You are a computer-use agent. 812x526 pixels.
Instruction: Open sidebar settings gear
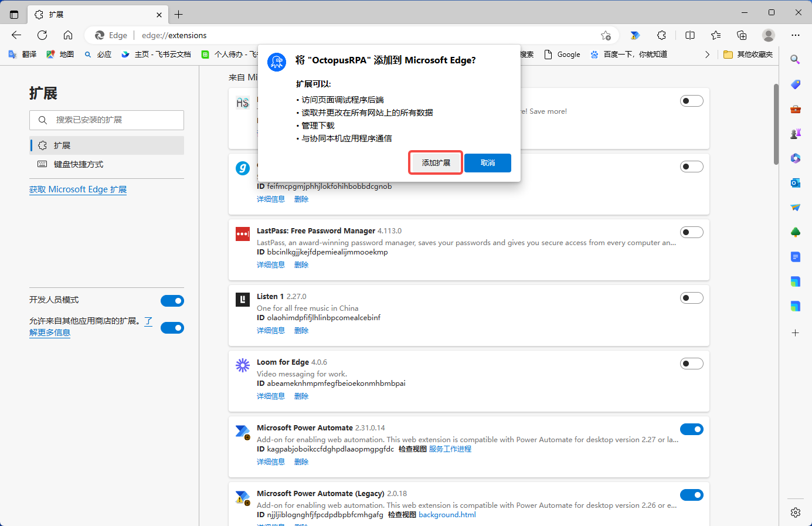pyautogui.click(x=796, y=513)
